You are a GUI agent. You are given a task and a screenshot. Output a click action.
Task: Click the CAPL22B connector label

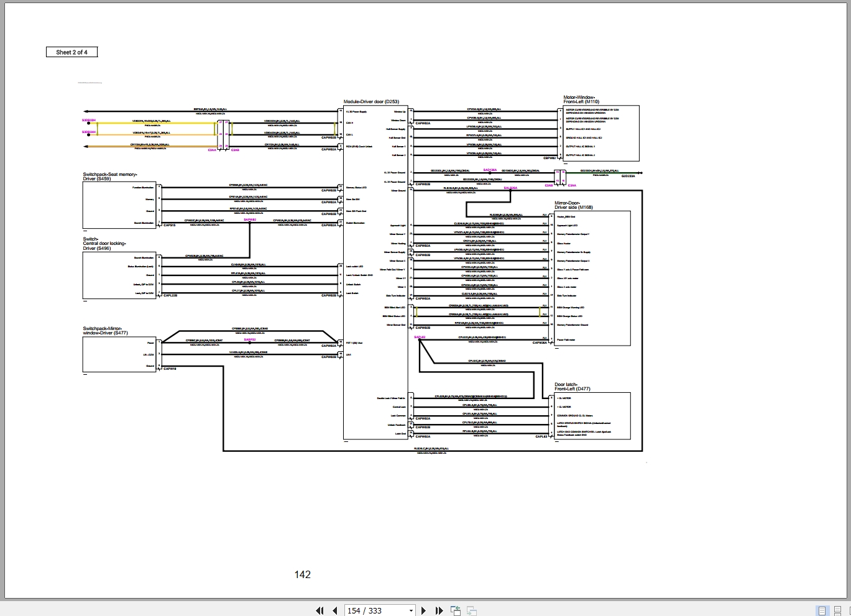click(170, 295)
